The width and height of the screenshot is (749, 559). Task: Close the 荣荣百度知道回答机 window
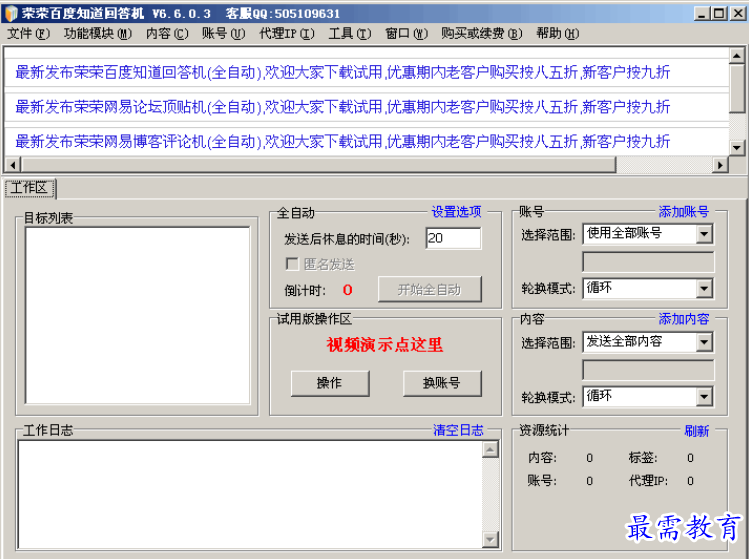[737, 13]
